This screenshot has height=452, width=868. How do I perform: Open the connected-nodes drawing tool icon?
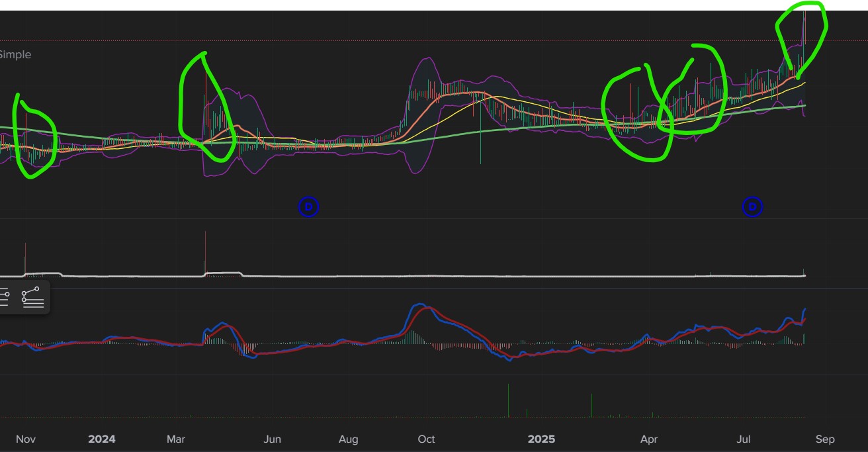[x=33, y=298]
